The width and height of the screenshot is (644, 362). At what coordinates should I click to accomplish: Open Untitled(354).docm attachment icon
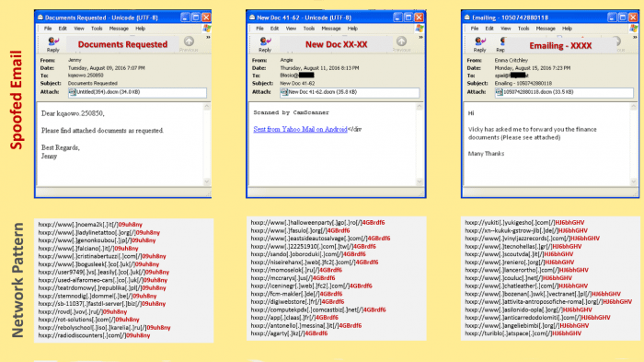click(73, 92)
